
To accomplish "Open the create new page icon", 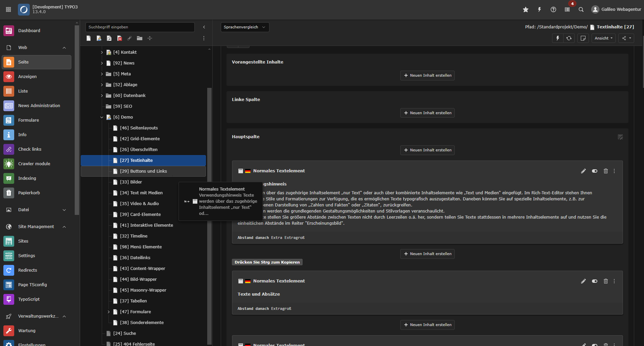I will pyautogui.click(x=88, y=38).
